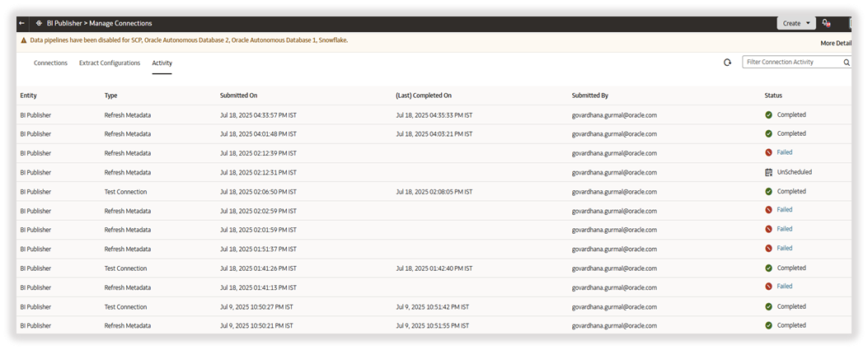Click the Type column header

click(110, 96)
